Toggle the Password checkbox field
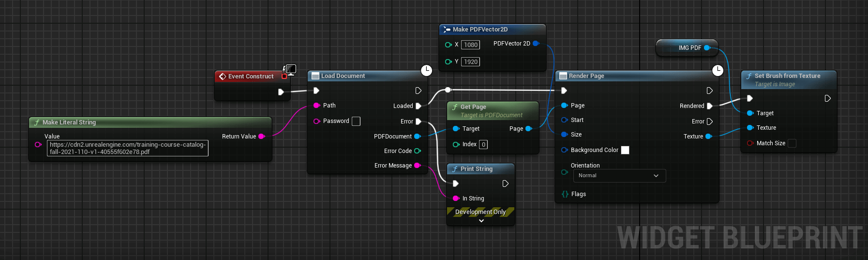 click(x=356, y=121)
